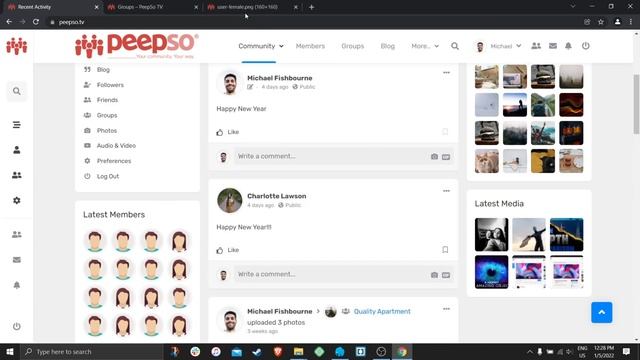640x360 pixels.
Task: Click the PeepSo logo
Action: [x=137, y=46]
